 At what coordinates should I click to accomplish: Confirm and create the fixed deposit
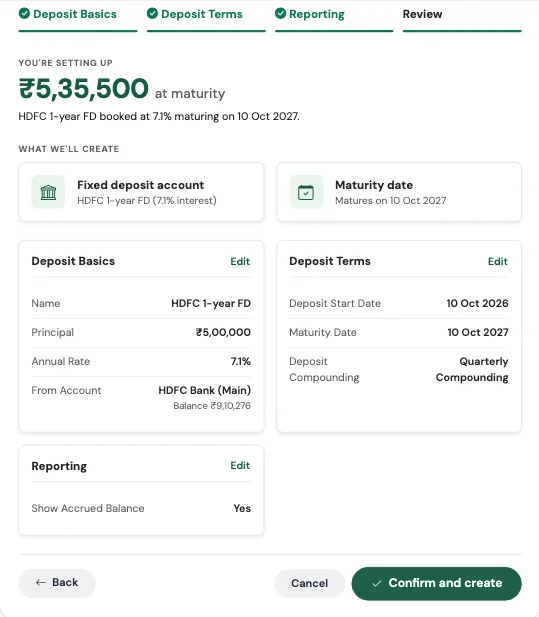[x=437, y=584]
